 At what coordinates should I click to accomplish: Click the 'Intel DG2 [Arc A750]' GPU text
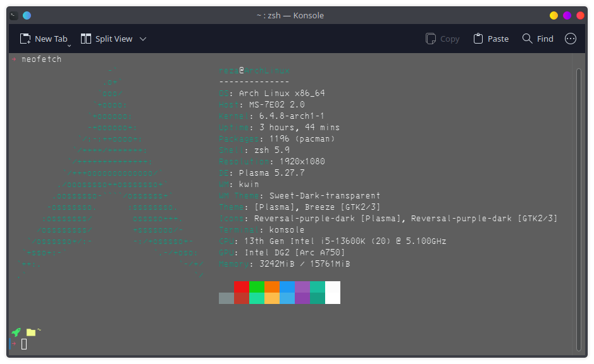point(295,252)
